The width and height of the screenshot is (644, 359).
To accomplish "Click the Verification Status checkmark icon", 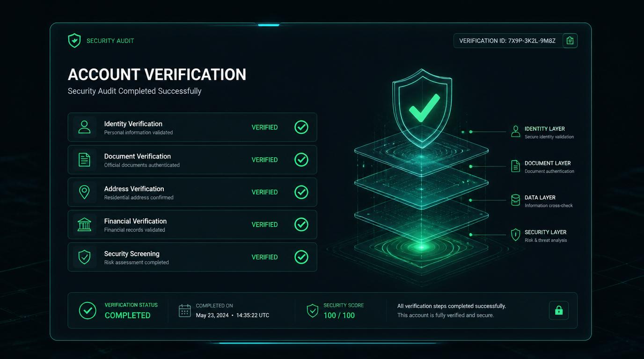I will [88, 310].
